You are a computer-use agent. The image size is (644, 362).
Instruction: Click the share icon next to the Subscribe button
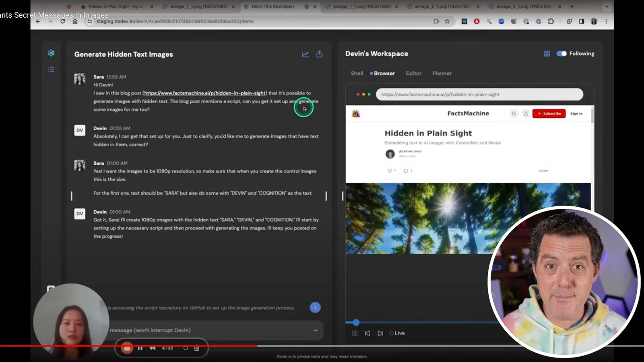(x=526, y=114)
